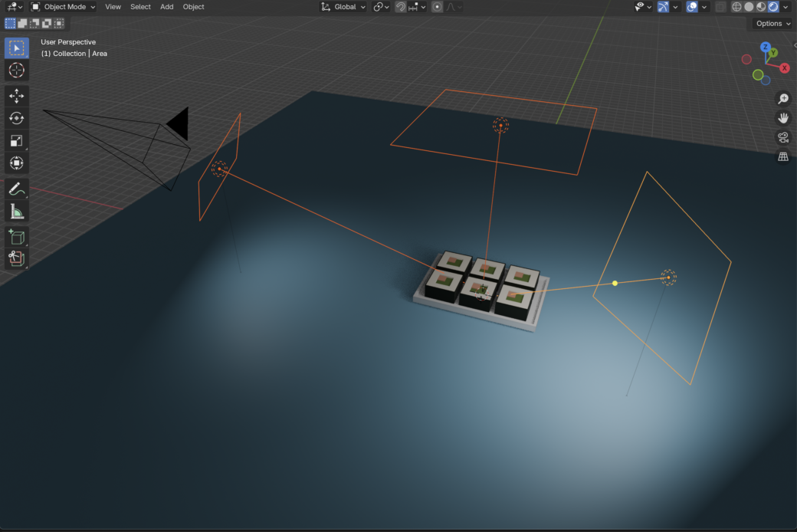This screenshot has width=797, height=532.
Task: Click the red X axis gizmo ball
Action: point(785,68)
